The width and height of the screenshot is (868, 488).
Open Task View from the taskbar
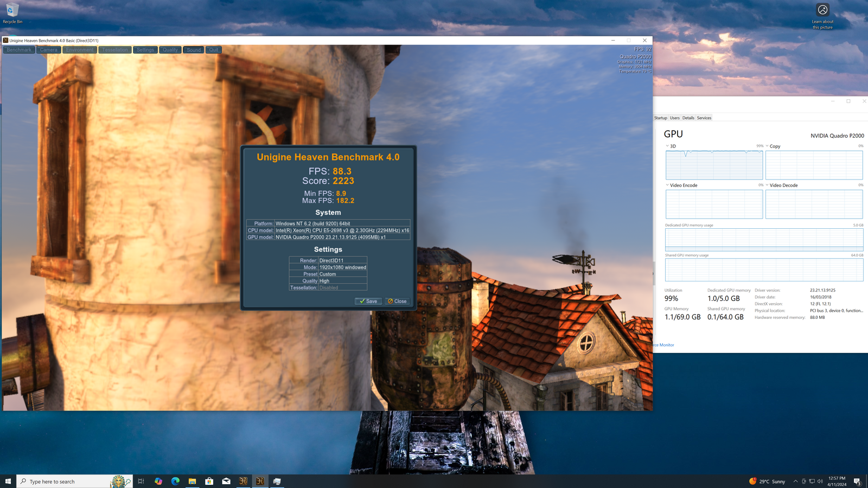141,481
